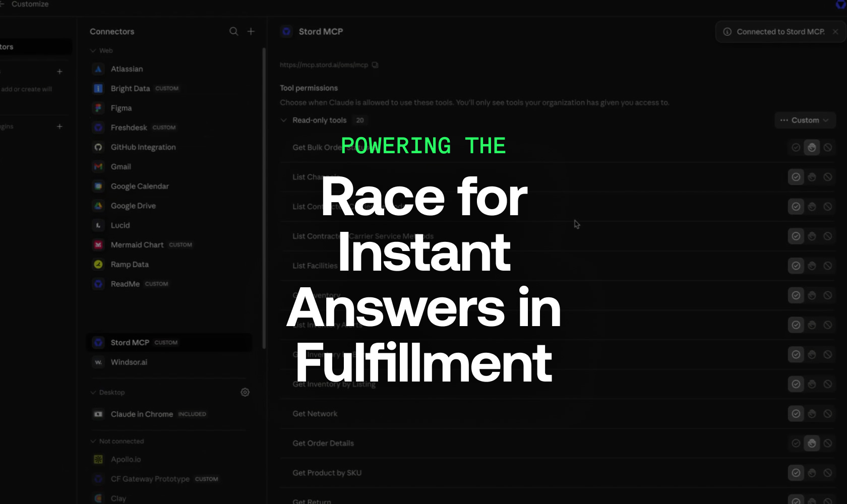Block the List Facilities tool

[x=828, y=266]
